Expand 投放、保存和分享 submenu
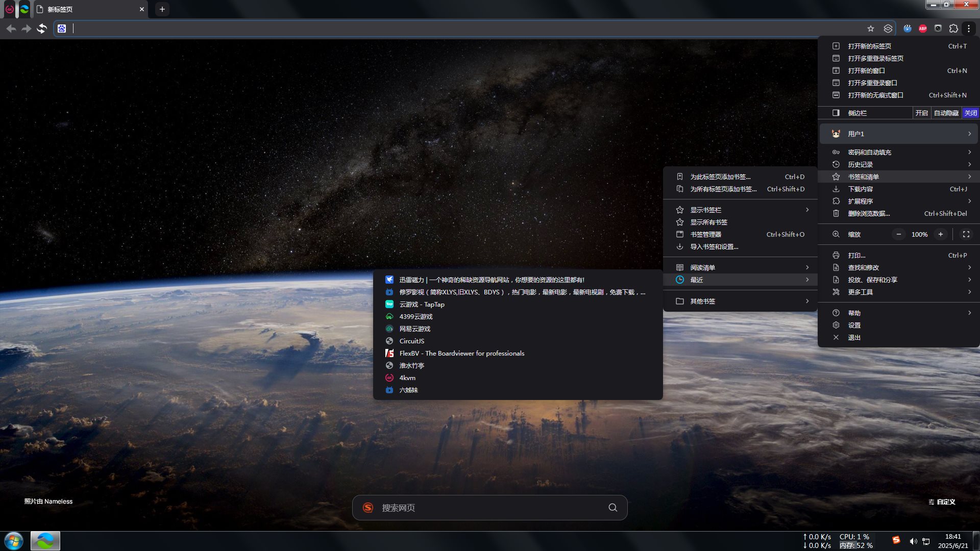The image size is (980, 551). pos(898,280)
